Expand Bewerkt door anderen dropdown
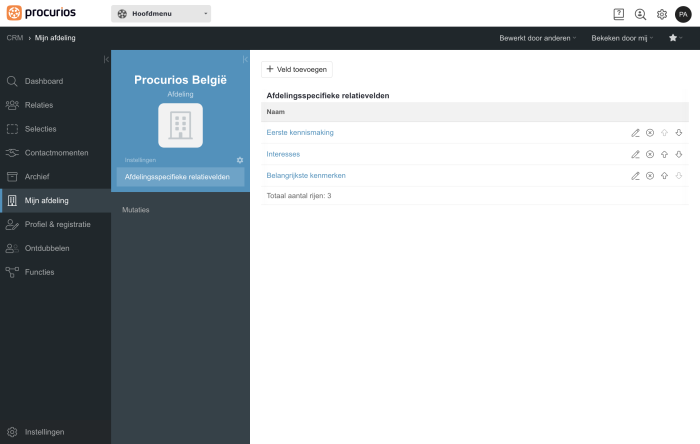Image resolution: width=700 pixels, height=444 pixels. point(538,38)
